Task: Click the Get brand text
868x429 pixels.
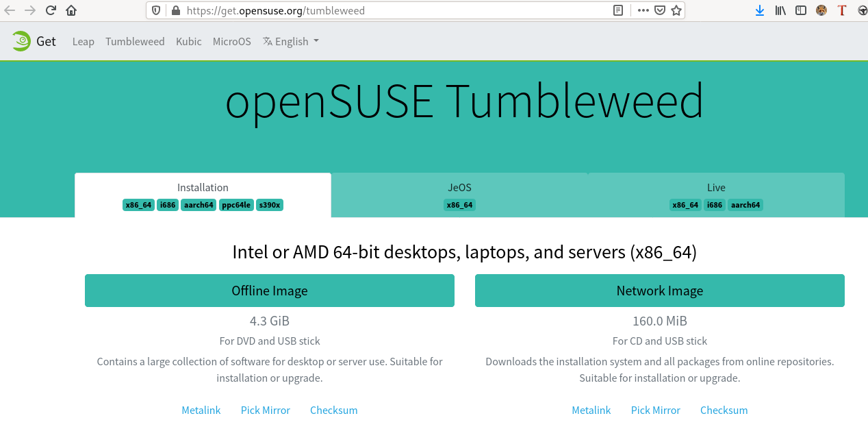Action: (x=47, y=41)
